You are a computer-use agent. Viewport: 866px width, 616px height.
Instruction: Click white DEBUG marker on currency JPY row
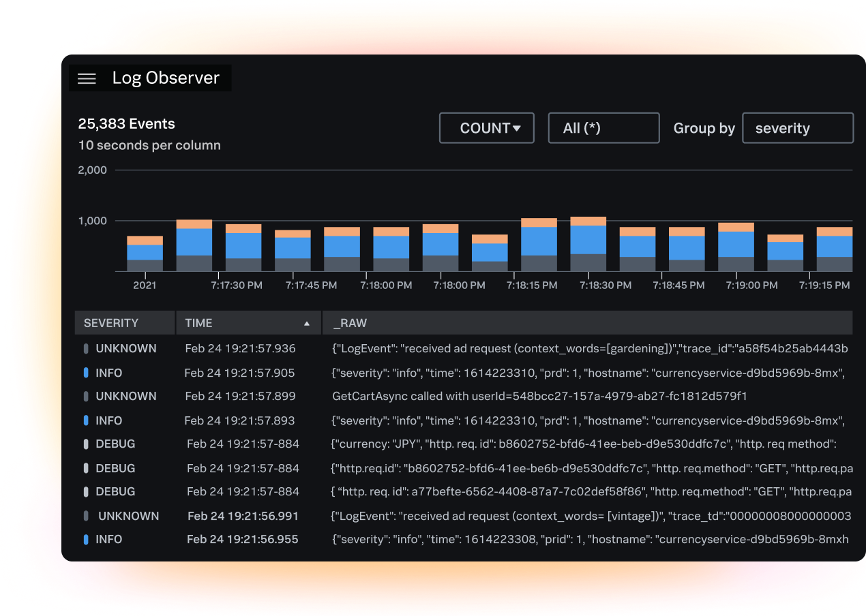86,444
